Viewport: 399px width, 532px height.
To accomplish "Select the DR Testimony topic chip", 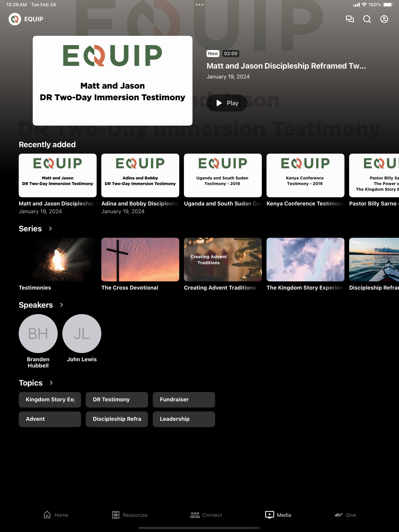I will pyautogui.click(x=117, y=400).
